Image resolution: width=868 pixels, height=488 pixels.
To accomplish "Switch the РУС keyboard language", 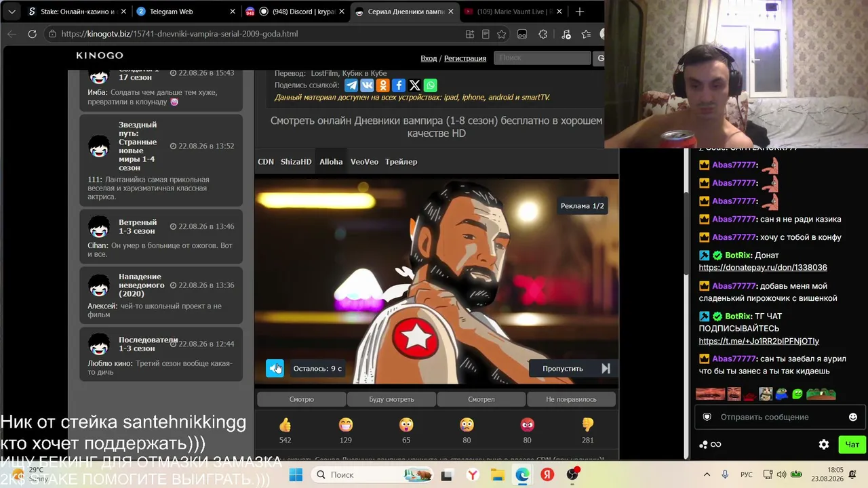I will click(746, 475).
